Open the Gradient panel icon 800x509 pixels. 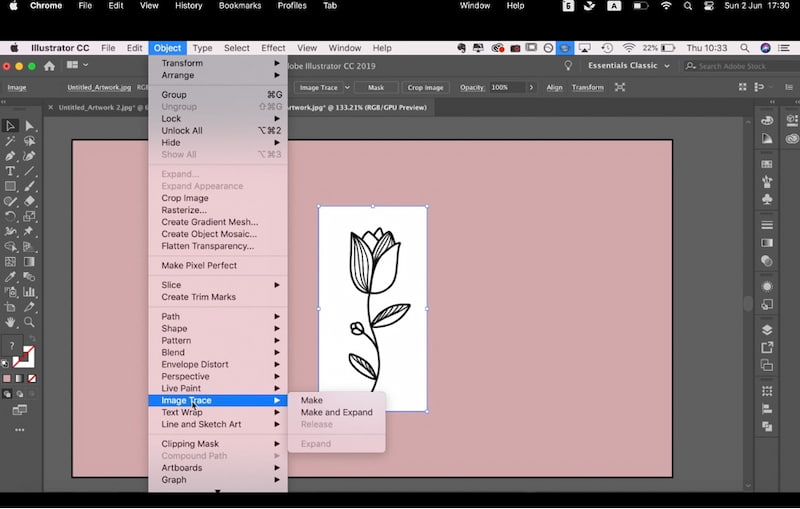click(766, 243)
